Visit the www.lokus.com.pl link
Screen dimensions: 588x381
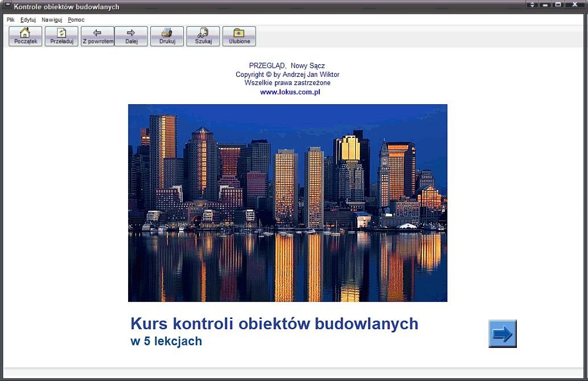(x=290, y=92)
